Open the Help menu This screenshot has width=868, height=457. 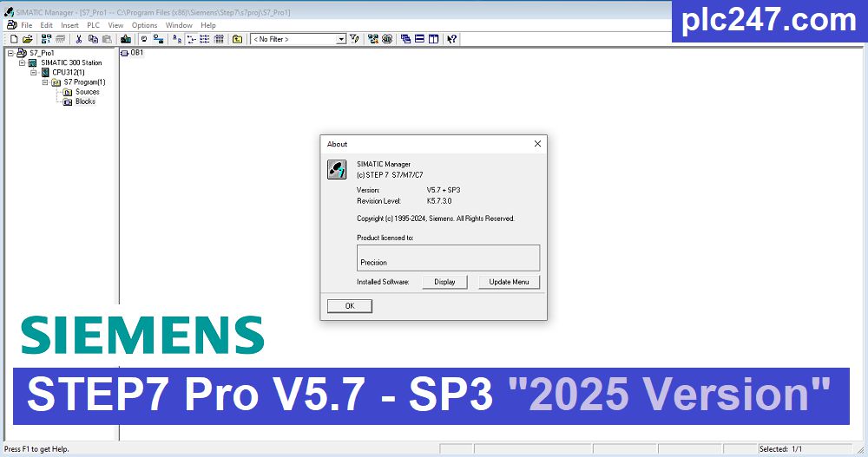(x=208, y=25)
